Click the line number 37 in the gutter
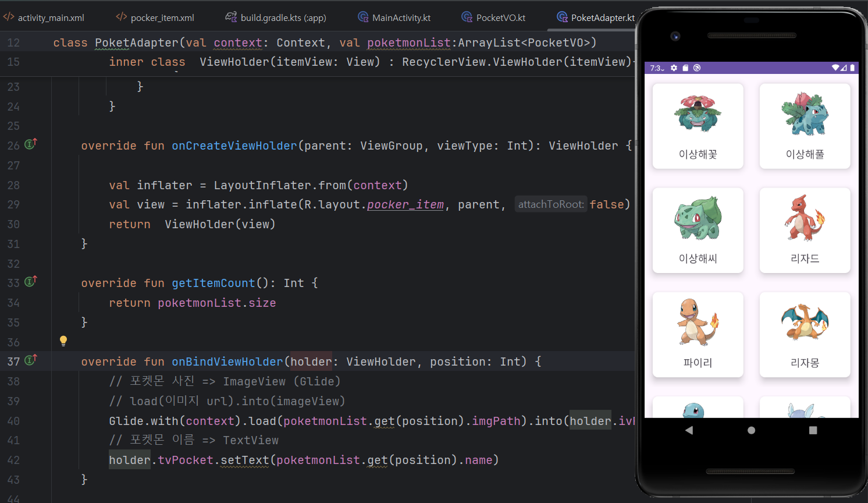The image size is (868, 503). tap(13, 362)
